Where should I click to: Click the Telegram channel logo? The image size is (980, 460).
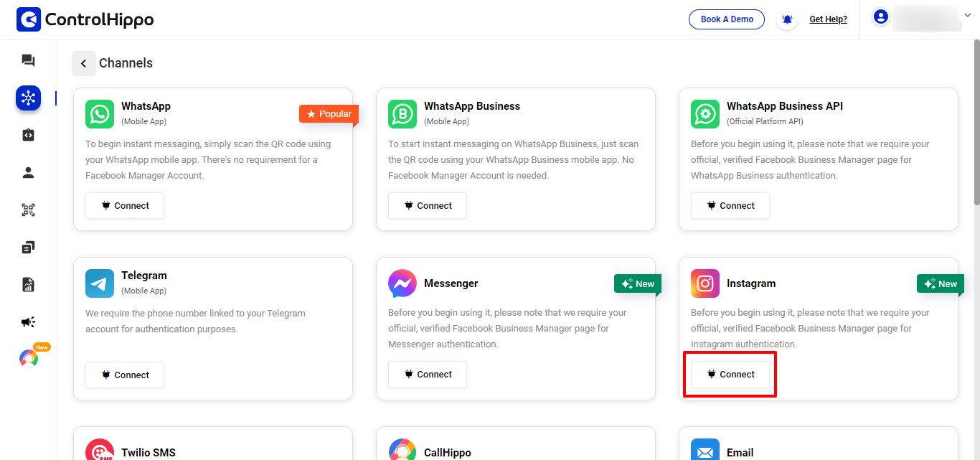pos(100,283)
